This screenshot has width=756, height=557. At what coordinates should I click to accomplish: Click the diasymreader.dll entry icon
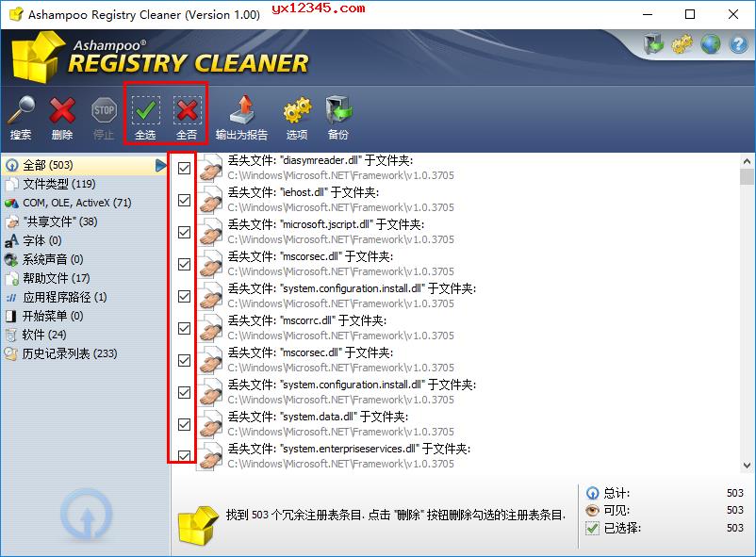(x=211, y=168)
